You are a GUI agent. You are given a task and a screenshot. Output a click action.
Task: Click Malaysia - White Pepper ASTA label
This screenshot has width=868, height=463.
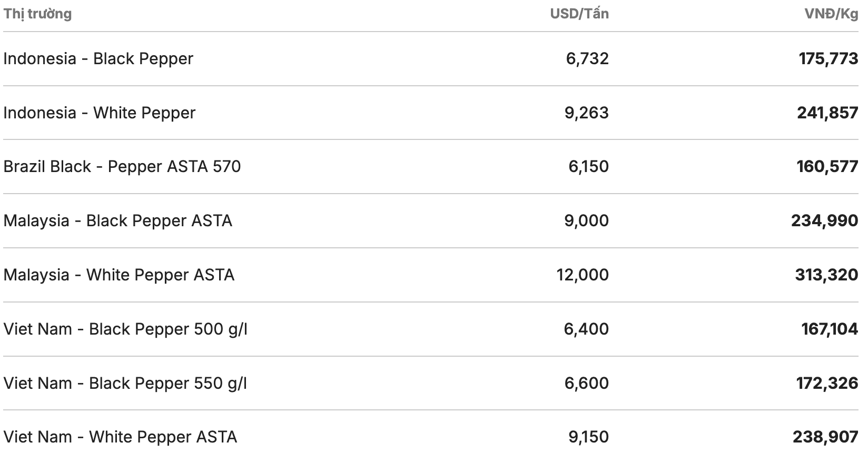tap(119, 275)
